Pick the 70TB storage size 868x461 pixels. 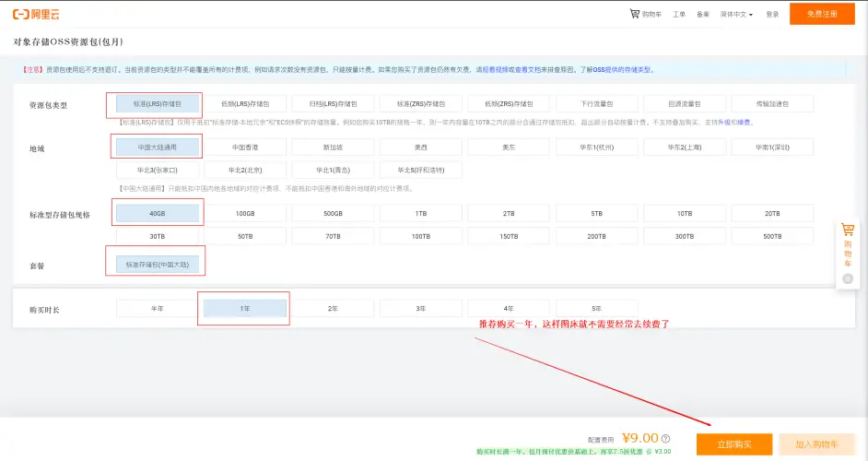(x=333, y=236)
